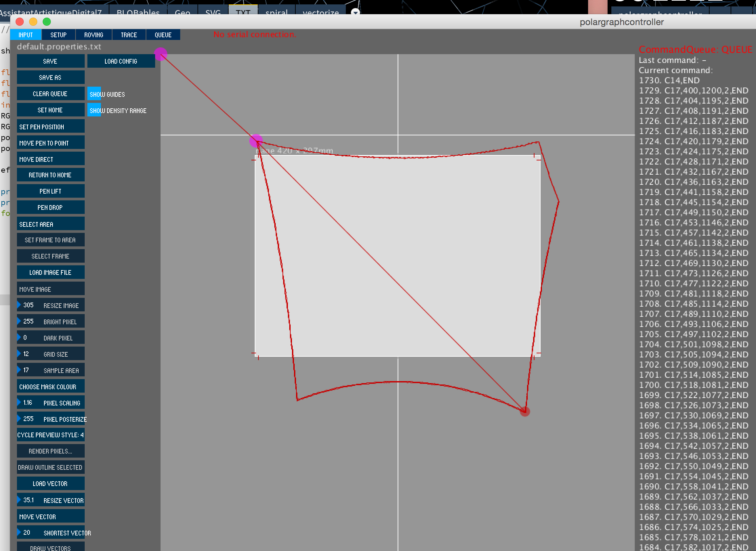Click the magenta machine origin marker

[161, 54]
